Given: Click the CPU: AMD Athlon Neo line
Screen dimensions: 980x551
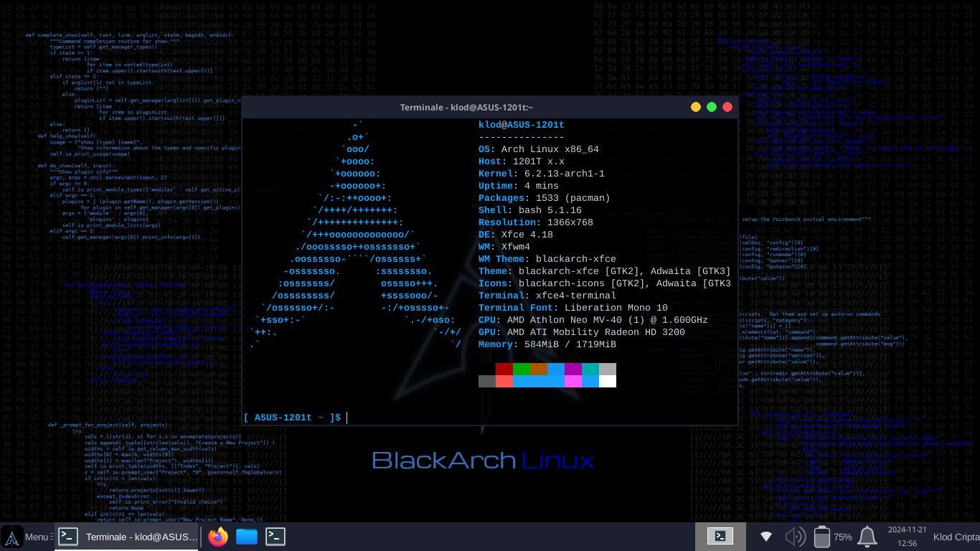Looking at the screenshot, I should pyautogui.click(x=593, y=320).
